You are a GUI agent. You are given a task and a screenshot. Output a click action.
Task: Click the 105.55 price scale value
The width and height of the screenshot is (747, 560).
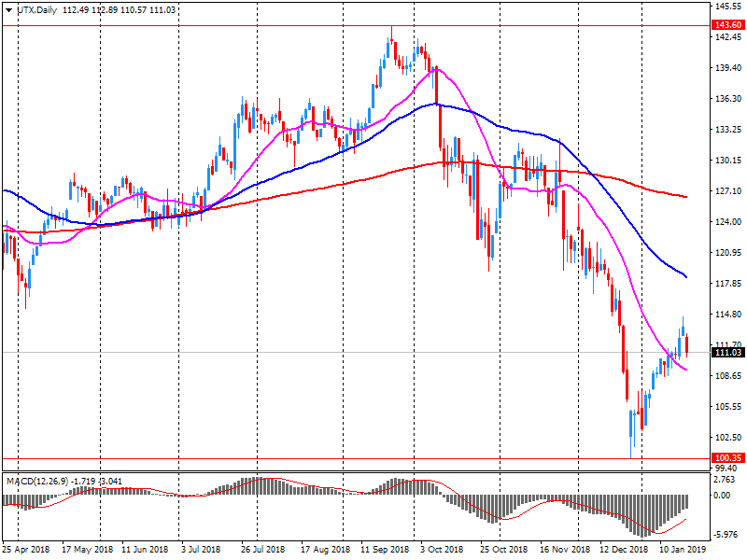click(x=729, y=407)
